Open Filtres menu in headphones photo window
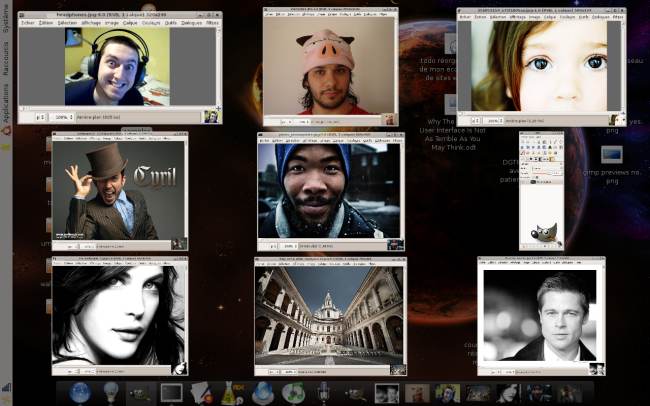The width and height of the screenshot is (650, 406). (212, 22)
